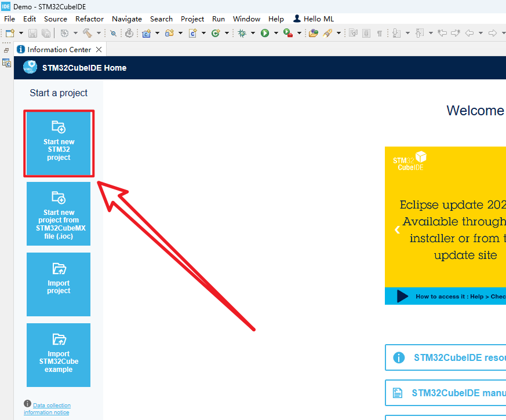Image resolution: width=506 pixels, height=420 pixels.
Task: Click Import STM32Cube example tile
Action: click(59, 355)
